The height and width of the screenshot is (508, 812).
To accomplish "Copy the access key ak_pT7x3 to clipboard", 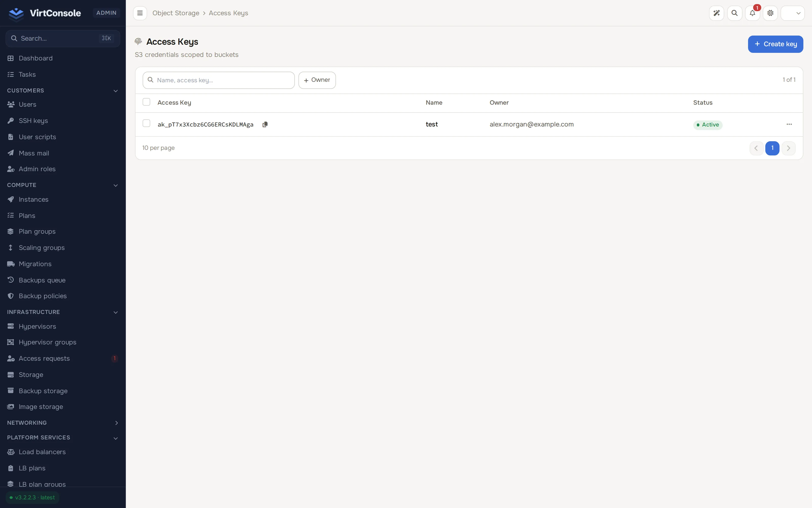I will point(265,124).
